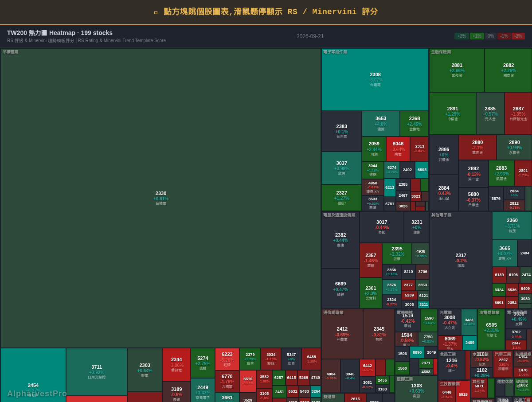Click the red 2344 華邦電 block
532x402 pixels.
click(x=176, y=364)
